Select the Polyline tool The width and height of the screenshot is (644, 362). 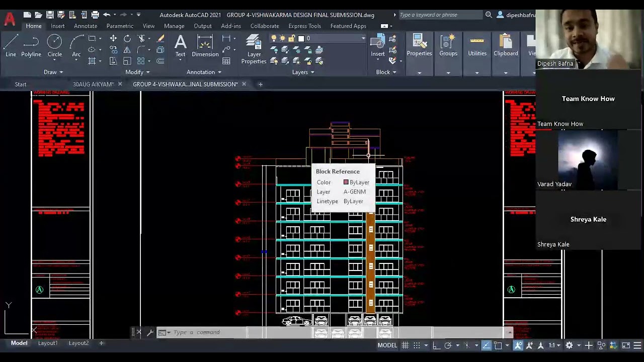coord(31,45)
